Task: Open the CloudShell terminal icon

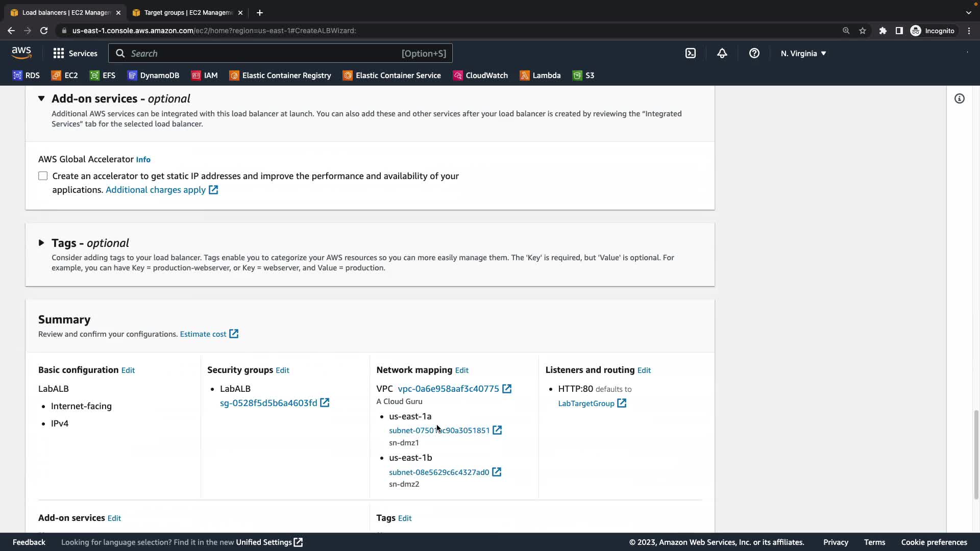Action: tap(690, 53)
